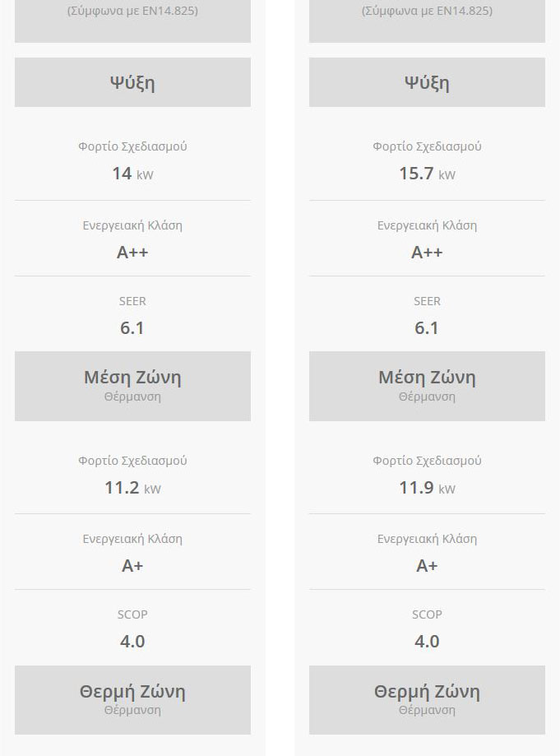Screen dimensions: 560x756
Task: Click the Θερμή Ζώνη header in the 11.9 kW column
Action: pyautogui.click(x=427, y=692)
